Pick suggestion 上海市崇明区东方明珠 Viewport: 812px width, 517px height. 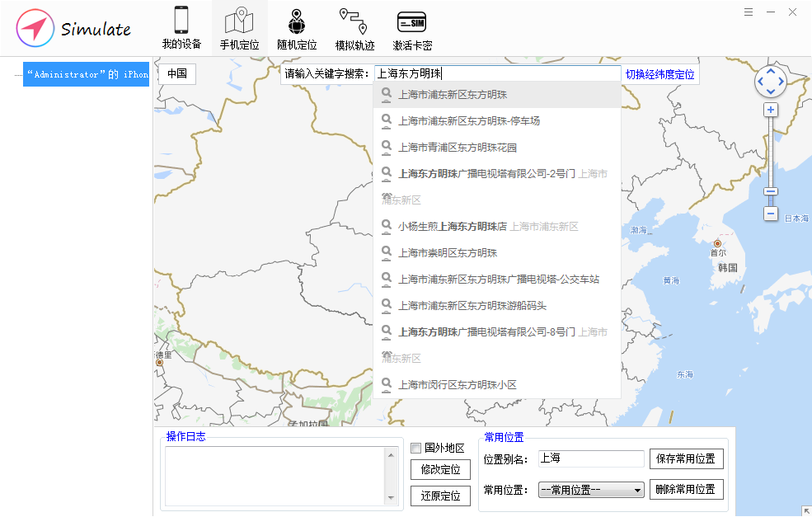click(447, 253)
